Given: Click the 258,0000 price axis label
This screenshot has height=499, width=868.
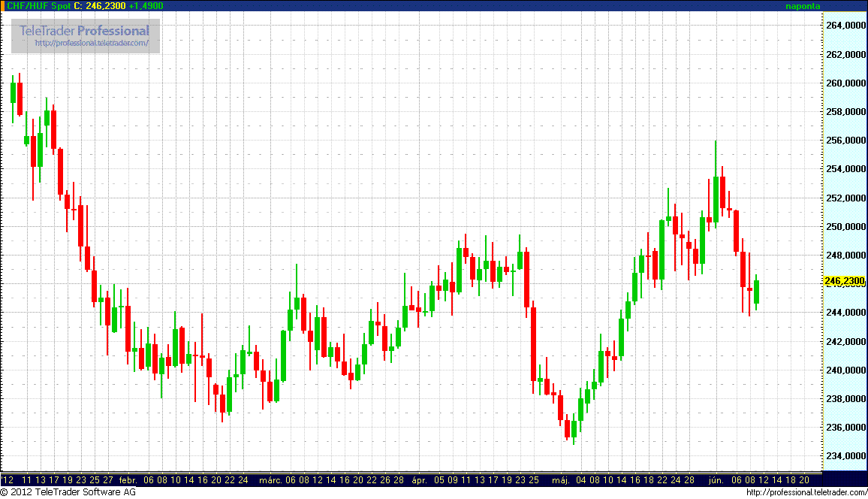Looking at the screenshot, I should tap(845, 112).
